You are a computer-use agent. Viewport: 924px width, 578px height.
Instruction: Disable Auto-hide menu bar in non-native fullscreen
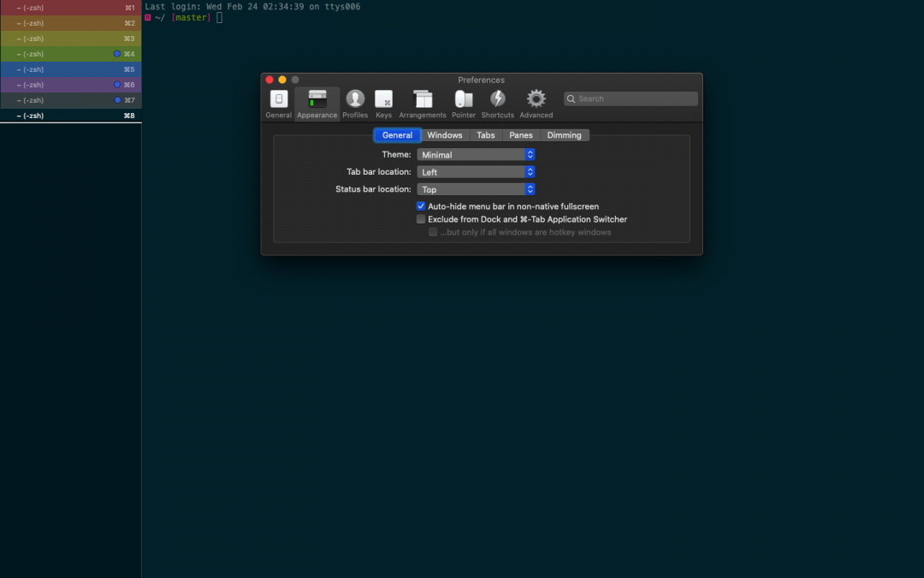point(421,206)
